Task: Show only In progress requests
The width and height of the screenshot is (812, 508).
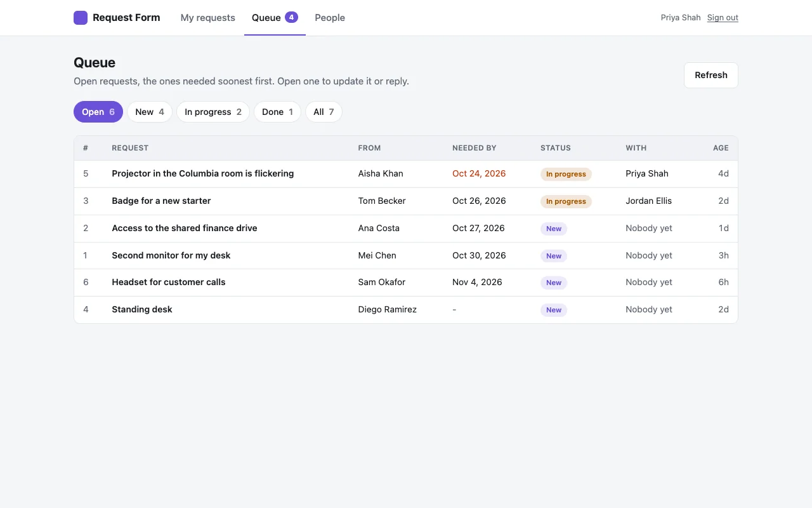Action: [213, 112]
